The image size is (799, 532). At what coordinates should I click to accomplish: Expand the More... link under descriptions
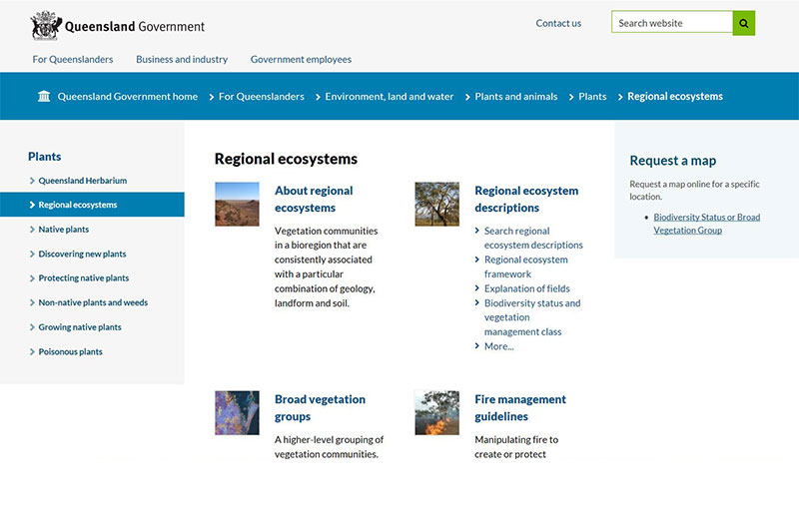pyautogui.click(x=498, y=346)
